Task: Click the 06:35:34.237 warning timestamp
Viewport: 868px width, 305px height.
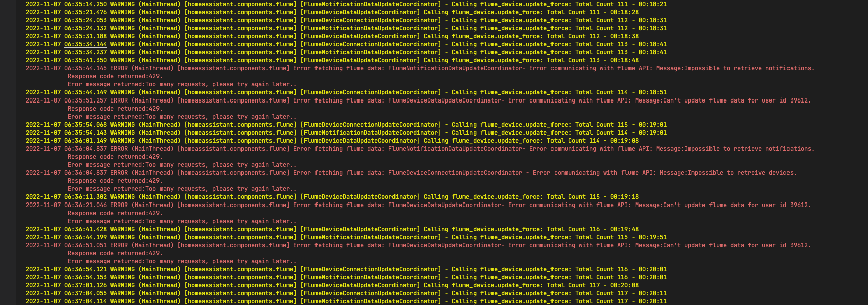Action: coord(86,52)
